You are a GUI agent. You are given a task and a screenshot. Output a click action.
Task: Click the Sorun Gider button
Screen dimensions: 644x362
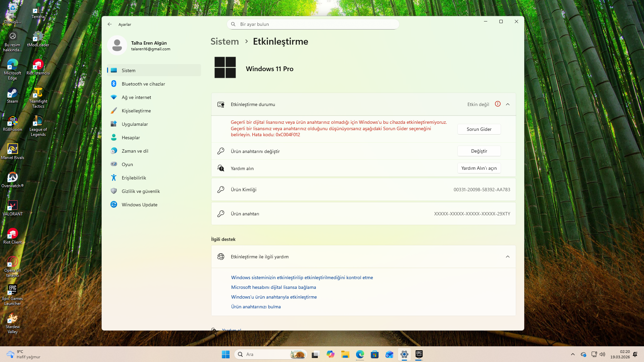pyautogui.click(x=479, y=129)
